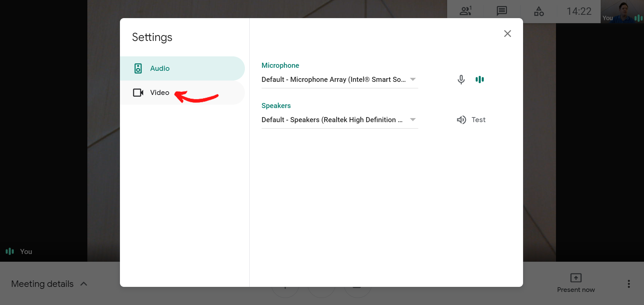Click the speaker icon beside Audio in sidebar

coord(138,68)
